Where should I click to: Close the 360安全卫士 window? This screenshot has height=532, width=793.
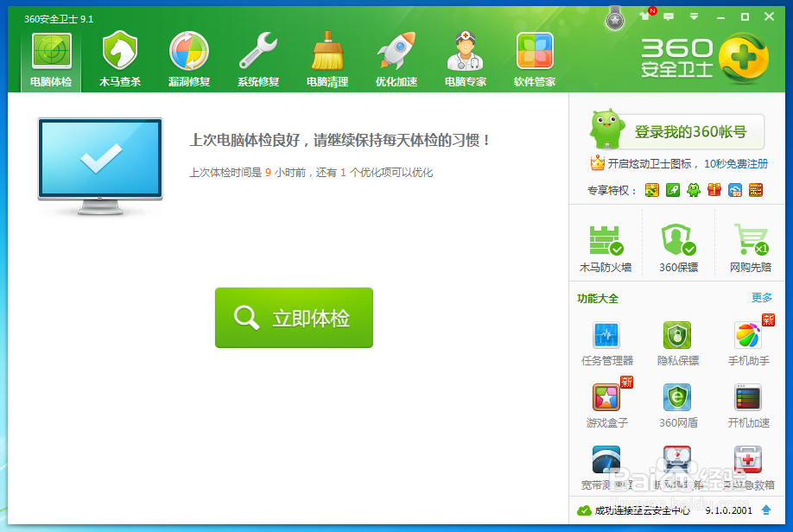(769, 16)
